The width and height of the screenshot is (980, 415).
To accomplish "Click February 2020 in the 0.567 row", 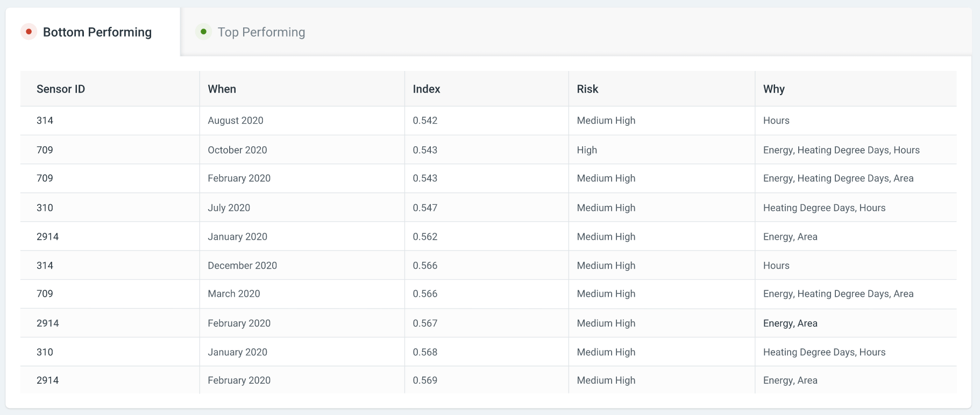I will click(239, 324).
